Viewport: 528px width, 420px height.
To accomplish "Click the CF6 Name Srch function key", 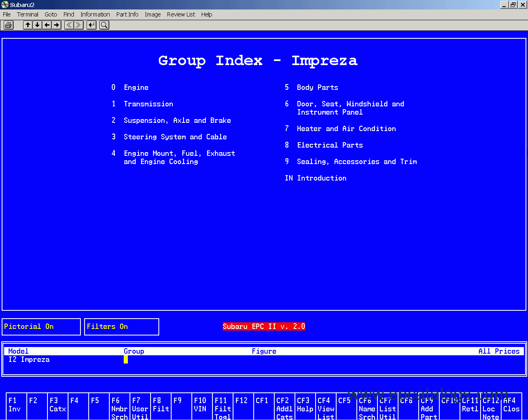I will pos(367,407).
